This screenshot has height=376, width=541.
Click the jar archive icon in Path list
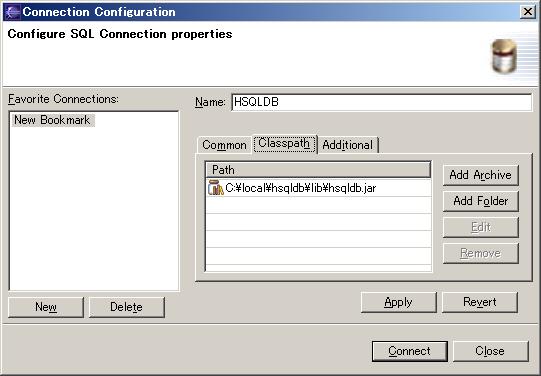[x=216, y=188]
